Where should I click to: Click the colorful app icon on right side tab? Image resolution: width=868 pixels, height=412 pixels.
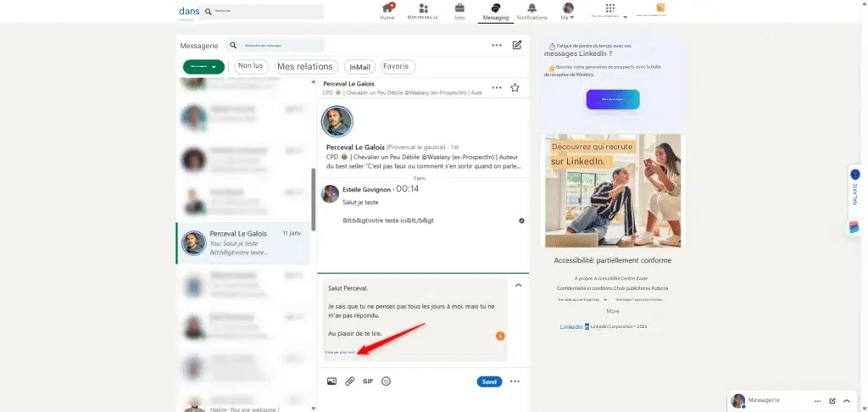click(x=854, y=227)
